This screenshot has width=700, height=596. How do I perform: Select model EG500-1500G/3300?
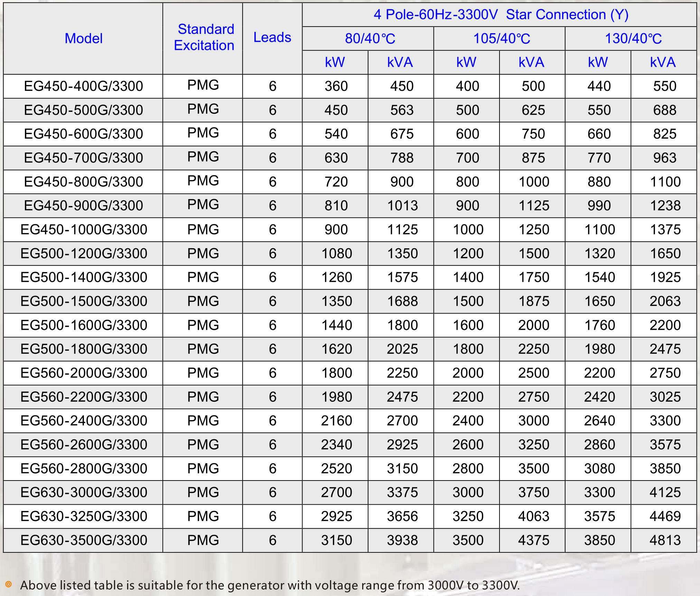(x=84, y=301)
